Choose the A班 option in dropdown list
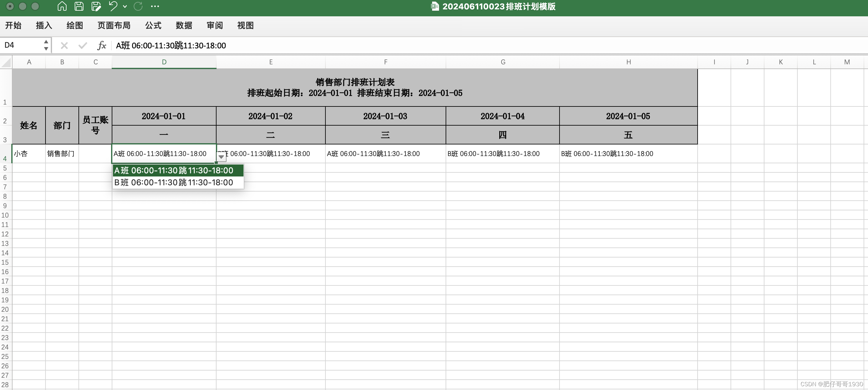868x390 pixels. [178, 171]
